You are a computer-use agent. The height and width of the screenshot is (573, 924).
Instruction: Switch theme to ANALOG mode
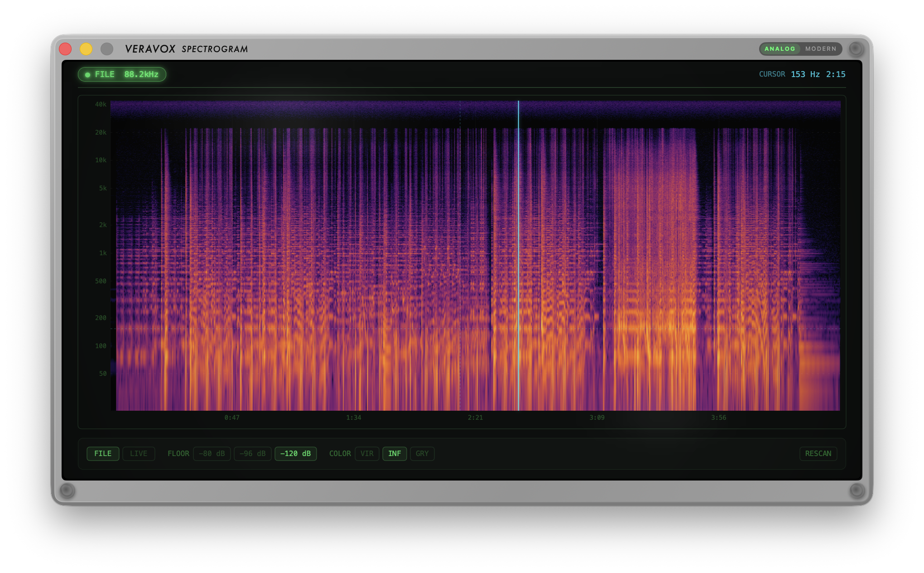(x=780, y=49)
